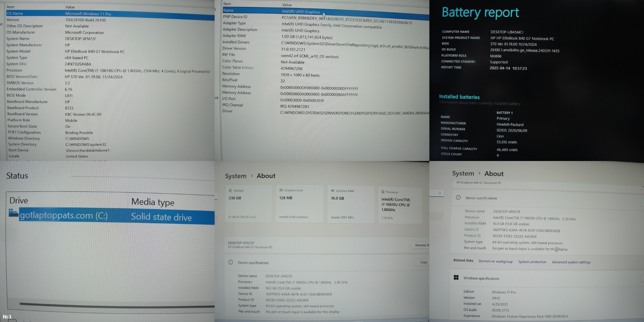The image size is (644, 322).
Task: Click the CYCLE COUNT label in Battery report
Action: click(451, 154)
